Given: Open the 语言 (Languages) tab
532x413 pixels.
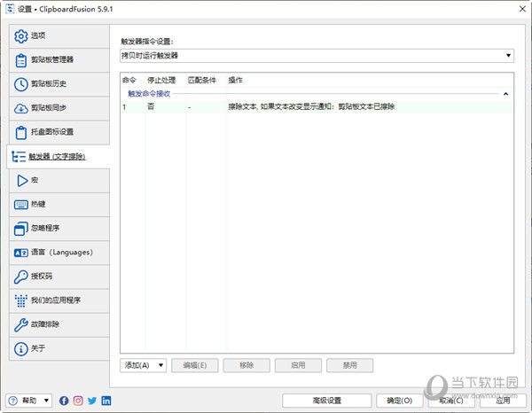Looking at the screenshot, I should pos(59,253).
